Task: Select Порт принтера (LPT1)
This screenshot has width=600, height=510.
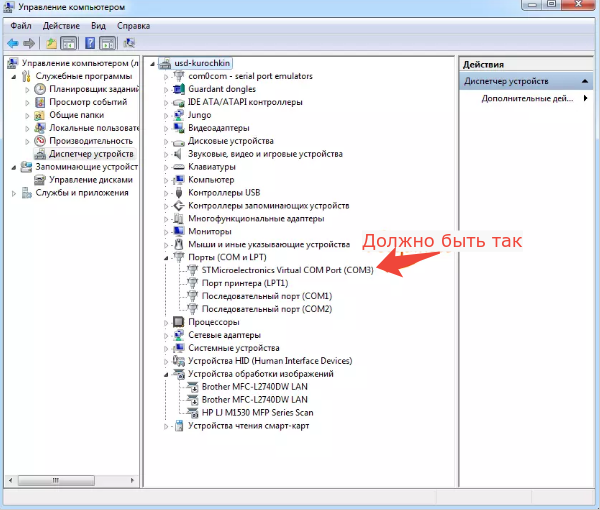Action: click(245, 283)
